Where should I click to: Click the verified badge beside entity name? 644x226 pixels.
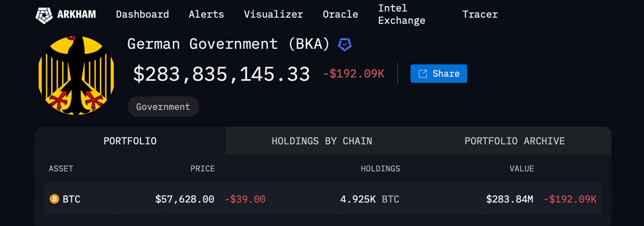(x=345, y=44)
